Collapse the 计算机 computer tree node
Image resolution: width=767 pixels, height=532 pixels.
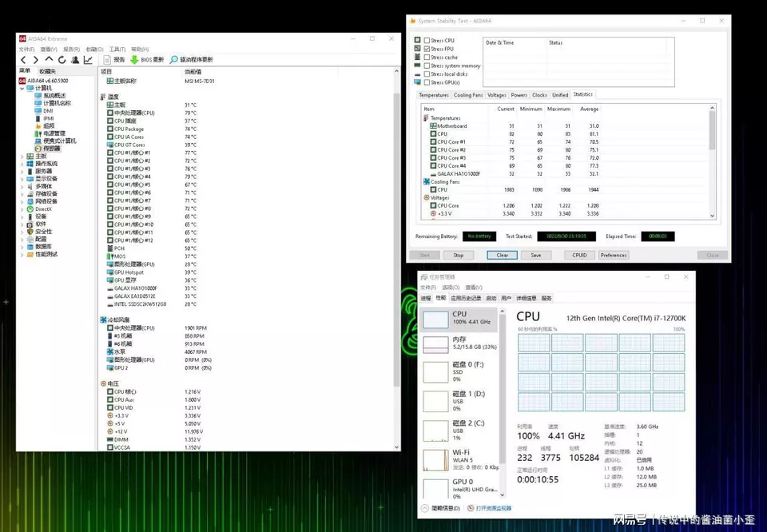coord(22,89)
